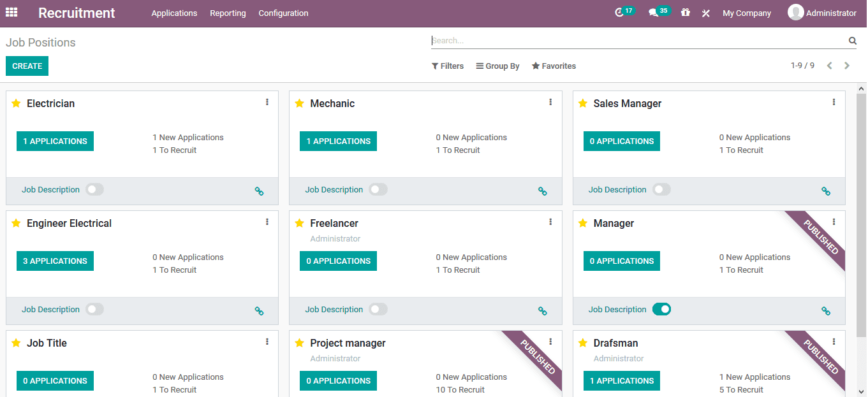Click the link icon on Electrician card
The height and width of the screenshot is (397, 868).
click(259, 191)
